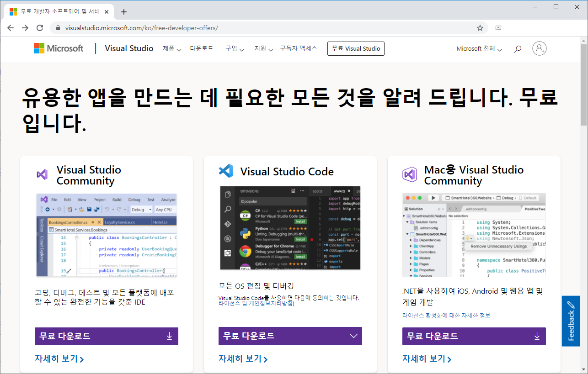Download Visual Studio Community via 무료 다운로드
This screenshot has width=588, height=374.
(107, 336)
